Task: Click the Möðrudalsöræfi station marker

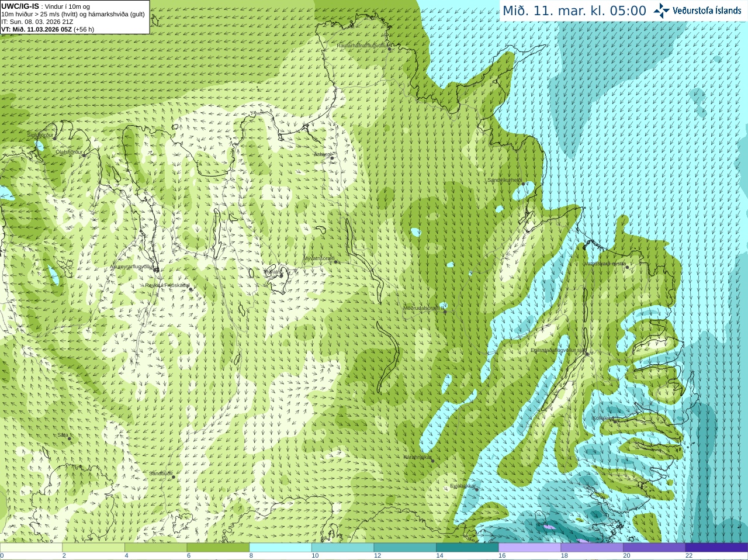Action: [445, 312]
